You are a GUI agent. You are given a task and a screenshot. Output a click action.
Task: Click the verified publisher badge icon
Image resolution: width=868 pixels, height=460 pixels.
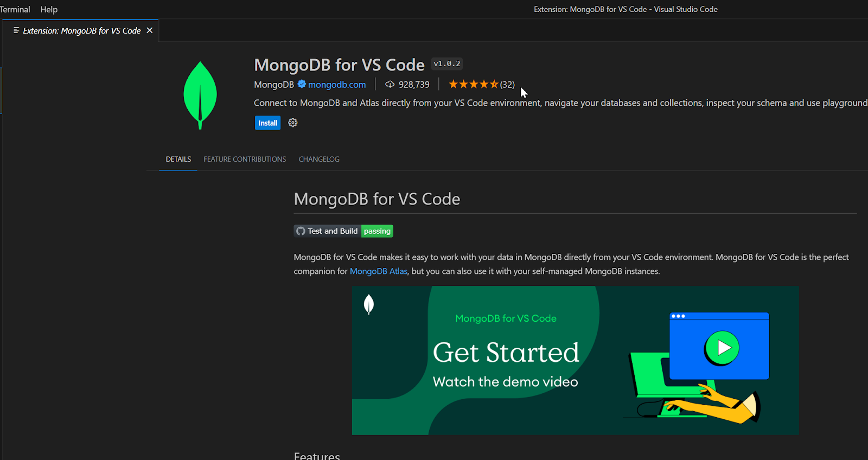pyautogui.click(x=302, y=84)
